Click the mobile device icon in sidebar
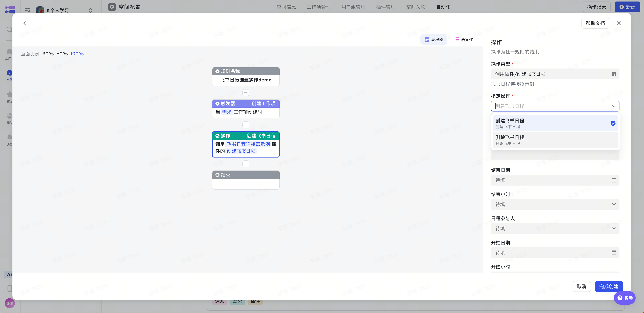 click(10, 288)
